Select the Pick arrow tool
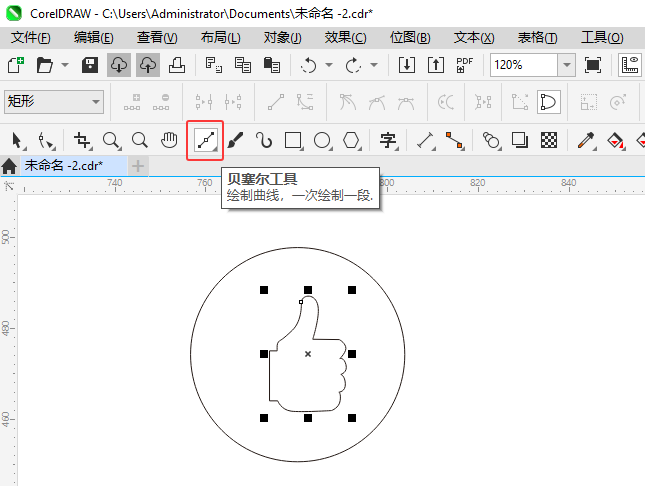The height and width of the screenshot is (486, 645). pyautogui.click(x=17, y=140)
